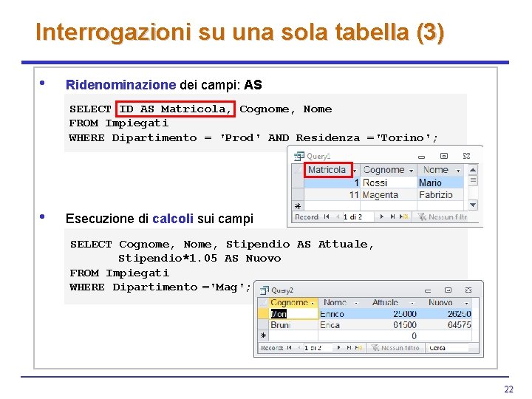Minimize the Query1 window
532x399 pixels.
421,157
